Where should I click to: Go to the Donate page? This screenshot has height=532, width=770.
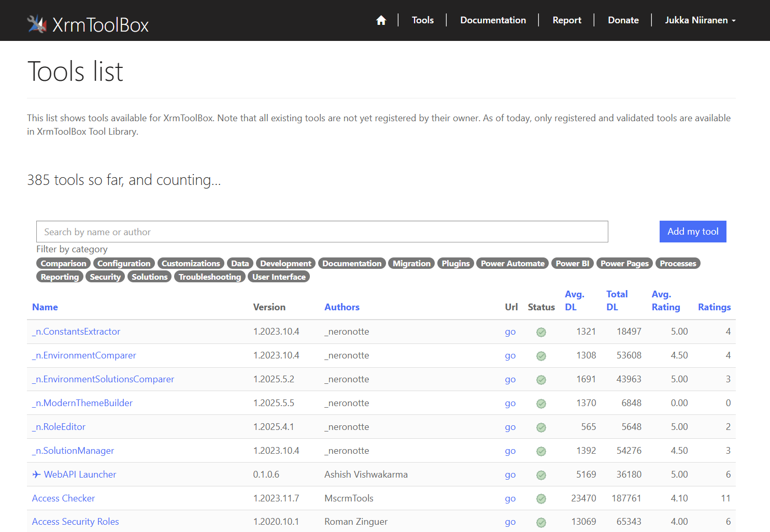coord(623,20)
